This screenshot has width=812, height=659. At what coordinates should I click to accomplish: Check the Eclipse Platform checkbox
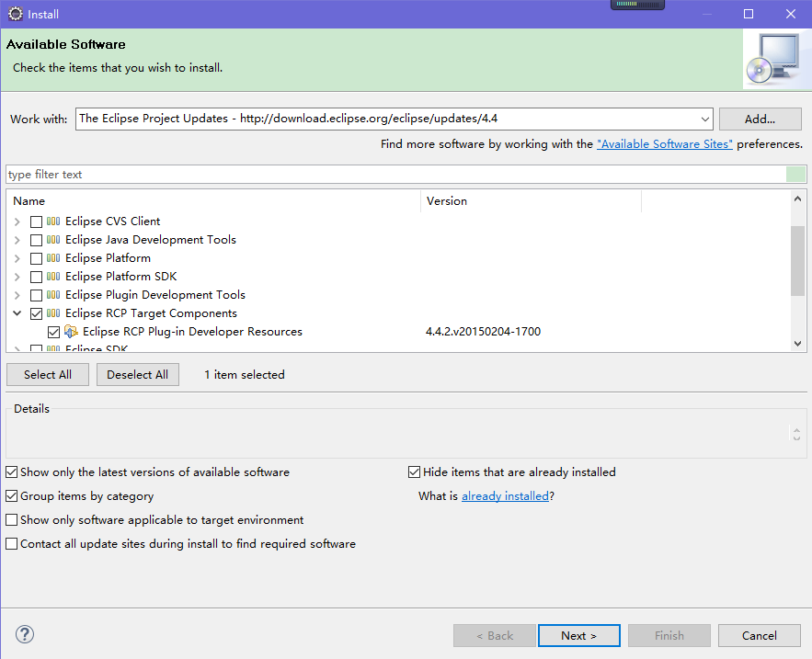point(36,258)
